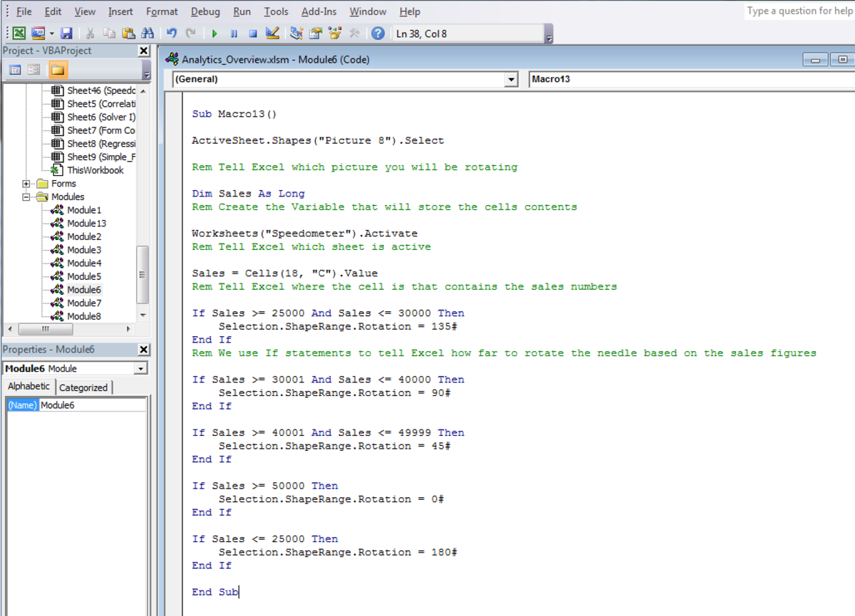The height and width of the screenshot is (616, 855).
Task: Click Project panel horizontal scrollbar thumb
Action: click(45, 329)
